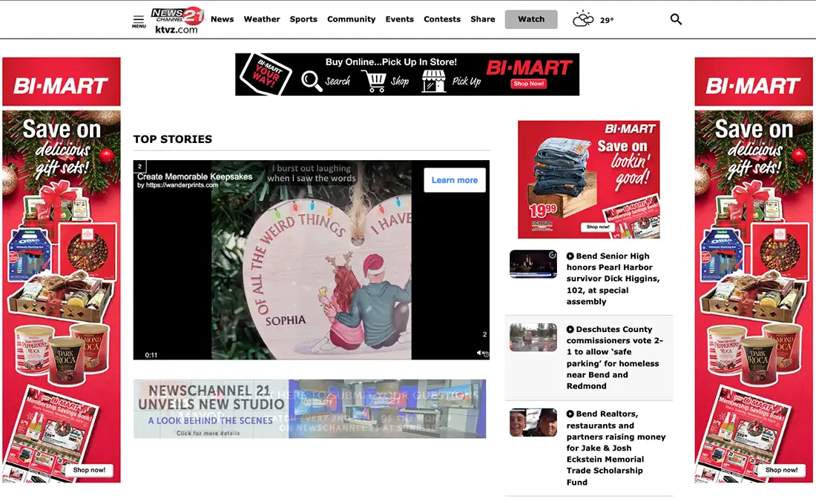Click the NewsChannel 21 new studio banner
816x504 pixels.
click(309, 409)
